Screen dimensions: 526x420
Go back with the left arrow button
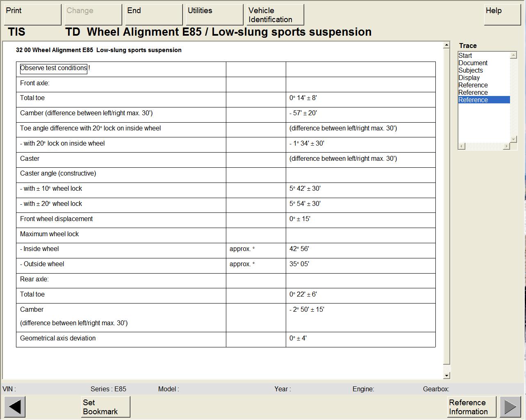pos(15,407)
